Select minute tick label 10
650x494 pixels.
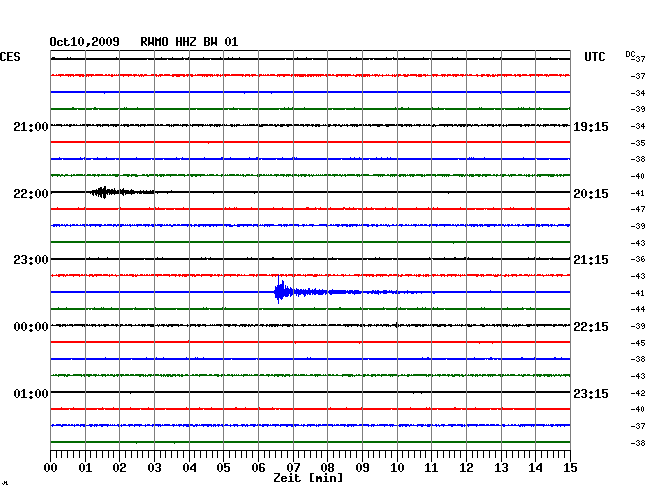[x=397, y=468]
